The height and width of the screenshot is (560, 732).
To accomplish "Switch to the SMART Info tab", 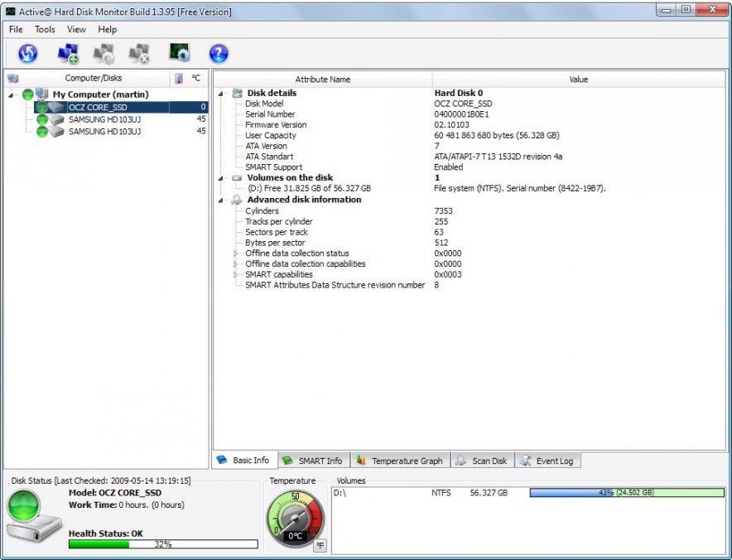I will 311,461.
